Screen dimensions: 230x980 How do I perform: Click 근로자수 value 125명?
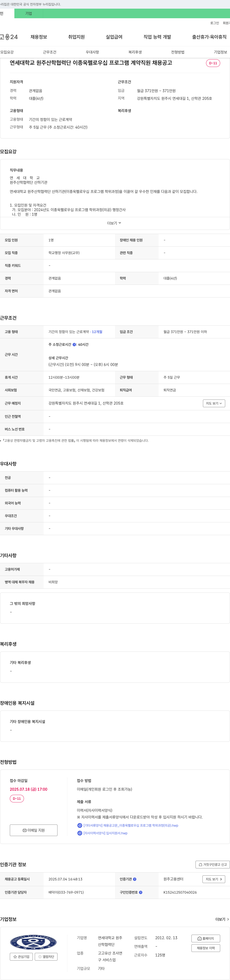(x=160, y=955)
